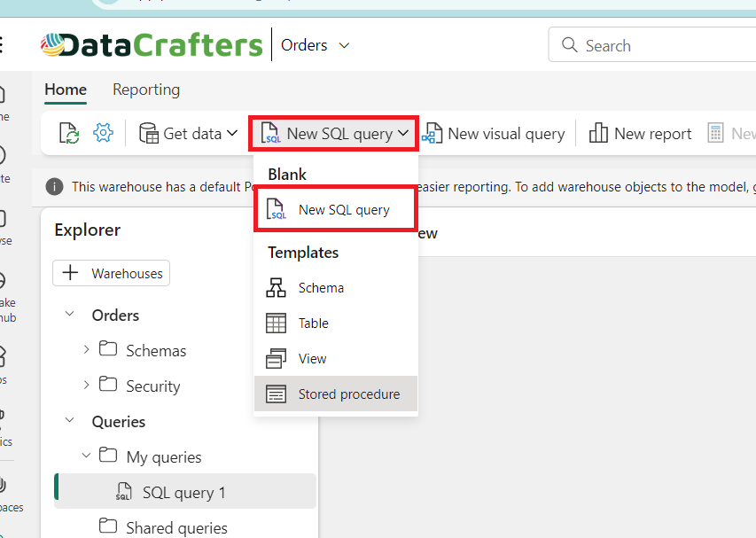Open SQL query 1 in Explorer
This screenshot has height=538, width=756.
point(183,492)
